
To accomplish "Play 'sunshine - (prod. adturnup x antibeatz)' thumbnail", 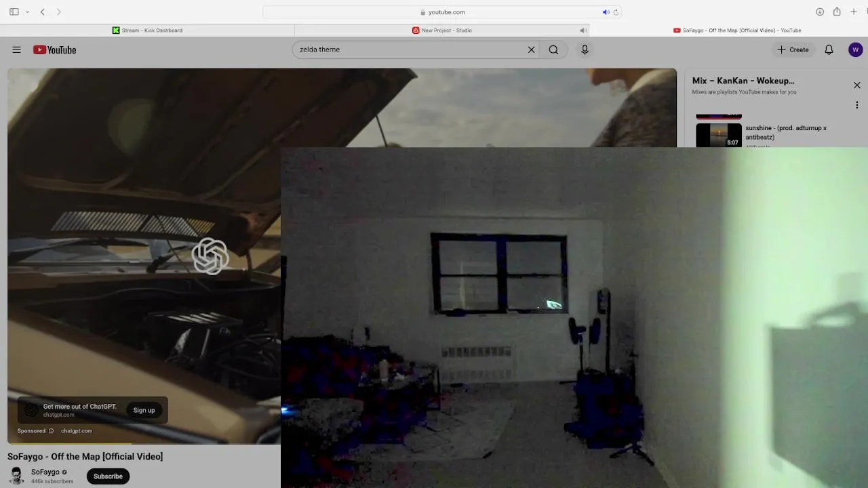I will coord(719,135).
